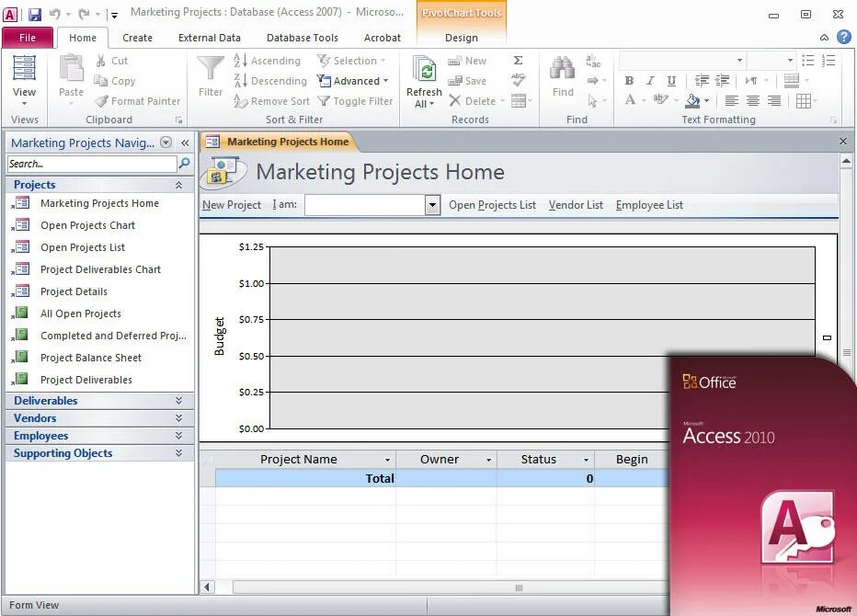Screen dimensions: 857x616
Task: Switch to the Create tab
Action: tap(137, 38)
